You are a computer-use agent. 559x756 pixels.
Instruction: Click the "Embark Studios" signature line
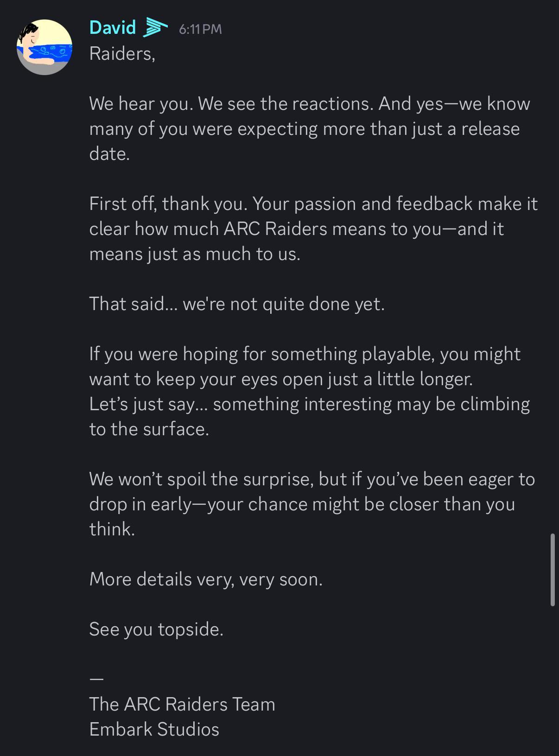(x=154, y=730)
